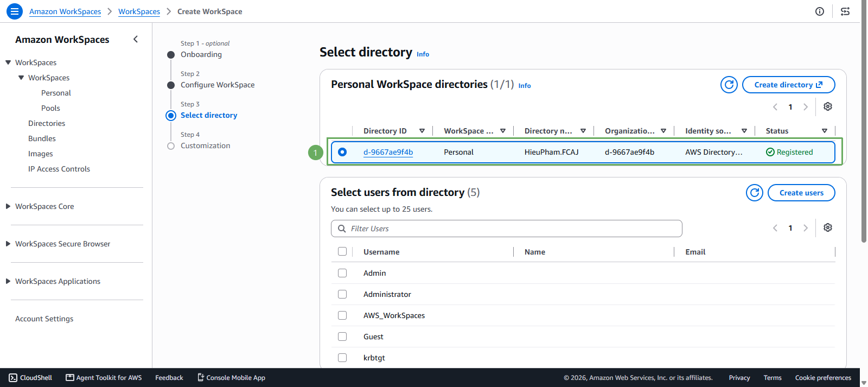868x387 pixels.
Task: Go to next page of directories table
Action: click(806, 107)
